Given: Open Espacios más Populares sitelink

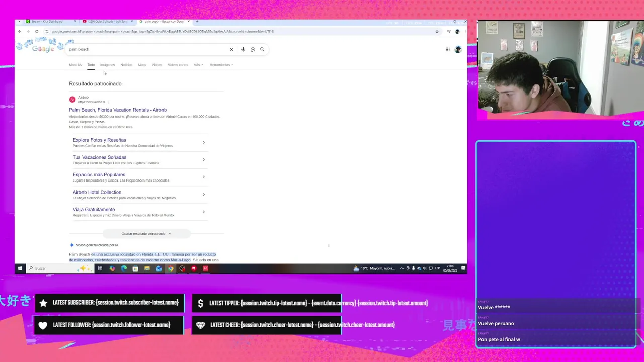Looking at the screenshot, I should tap(99, 175).
